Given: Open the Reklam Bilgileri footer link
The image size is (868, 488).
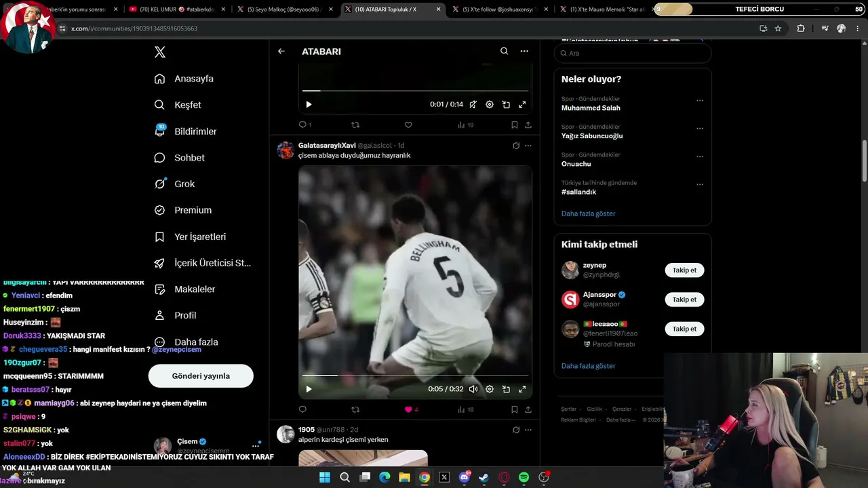Looking at the screenshot, I should click(x=578, y=420).
